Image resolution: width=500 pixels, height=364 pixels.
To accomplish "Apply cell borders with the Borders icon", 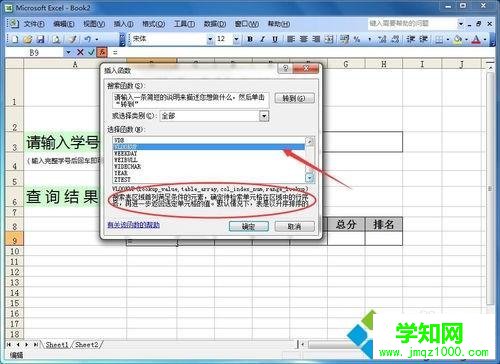I will coord(439,39).
